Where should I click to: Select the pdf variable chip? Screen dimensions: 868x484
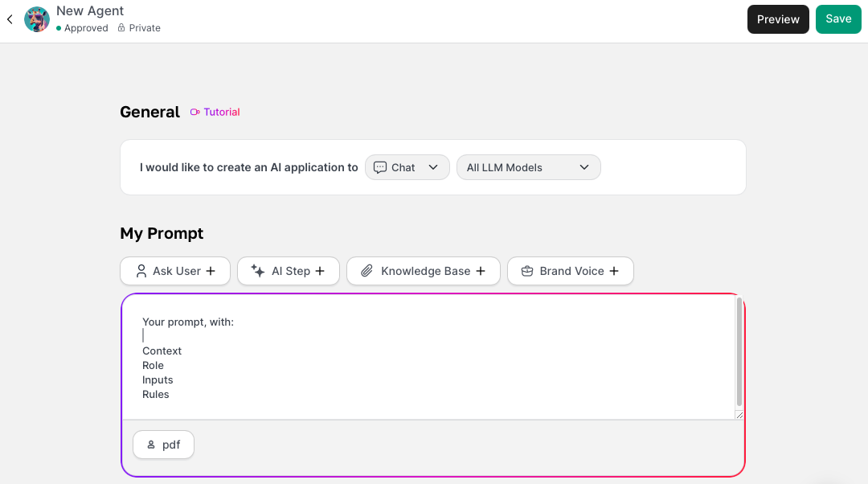click(x=163, y=445)
